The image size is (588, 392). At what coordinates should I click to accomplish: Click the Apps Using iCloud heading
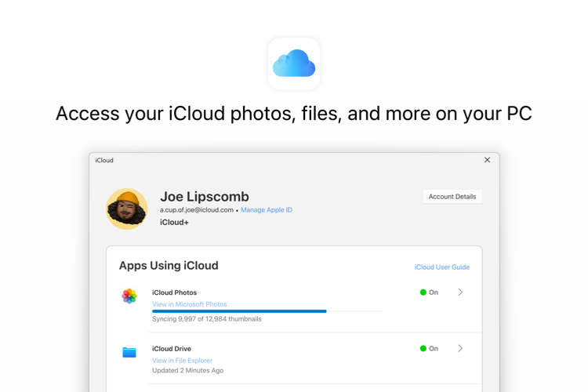point(169,266)
